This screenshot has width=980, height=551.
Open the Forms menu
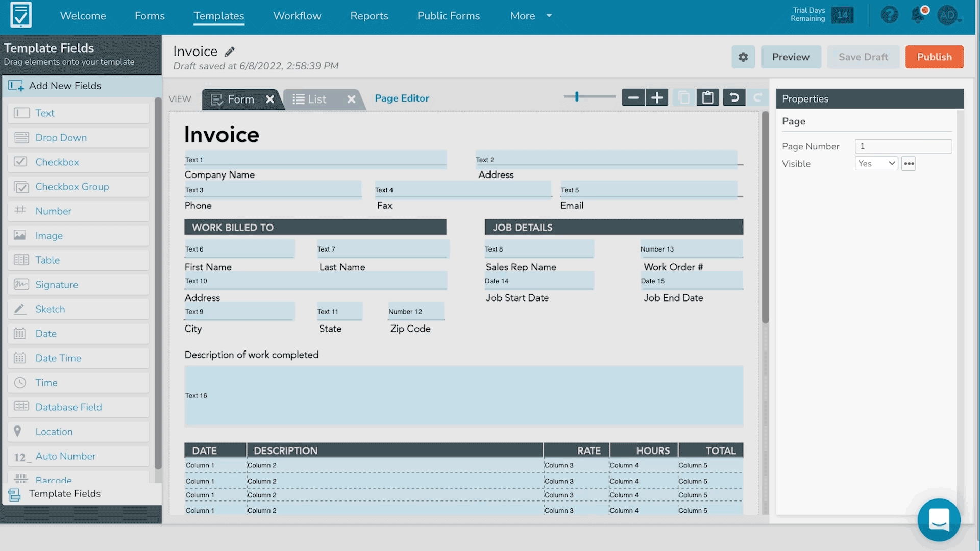[150, 16]
